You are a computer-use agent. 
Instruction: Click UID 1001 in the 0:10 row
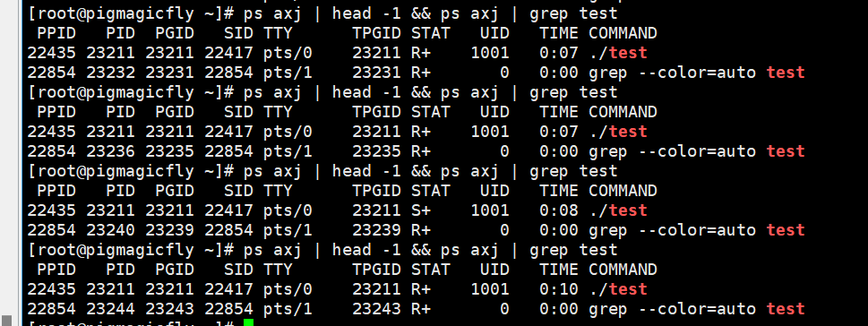coord(489,289)
